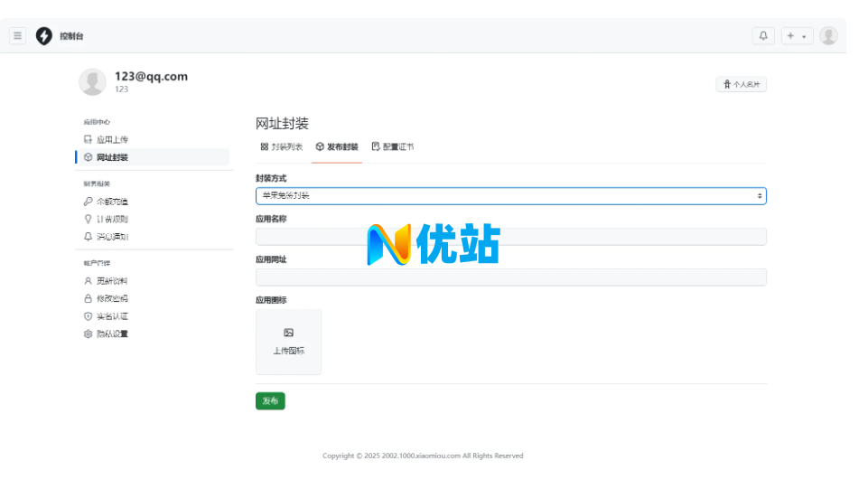
Task: Click the 个人名片 button
Action: point(741,84)
